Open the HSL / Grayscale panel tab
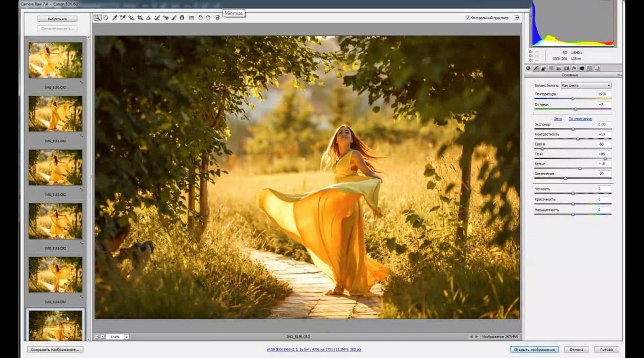Viewport: 644px width, 358px height. coord(551,68)
